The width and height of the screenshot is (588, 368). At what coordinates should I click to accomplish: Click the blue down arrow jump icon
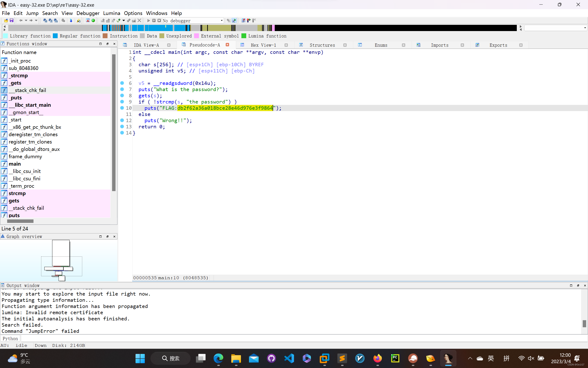[71, 21]
